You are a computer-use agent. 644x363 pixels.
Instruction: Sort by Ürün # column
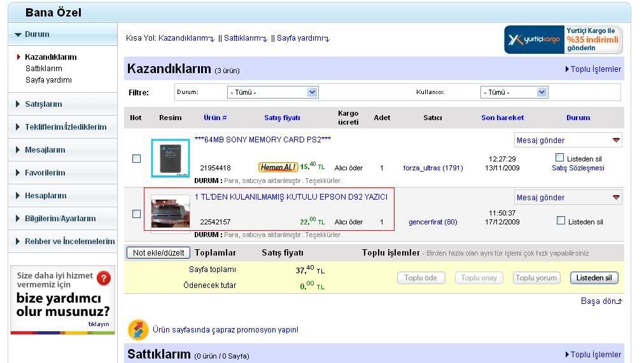(215, 118)
